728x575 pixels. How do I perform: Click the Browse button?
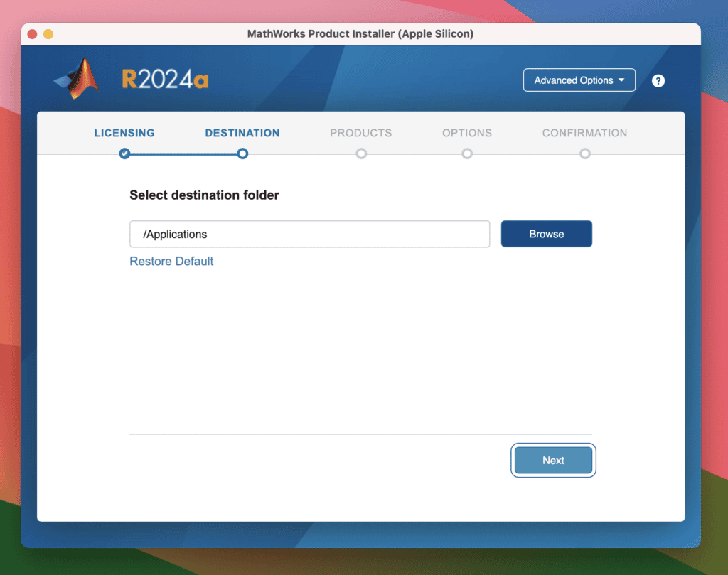(x=547, y=234)
